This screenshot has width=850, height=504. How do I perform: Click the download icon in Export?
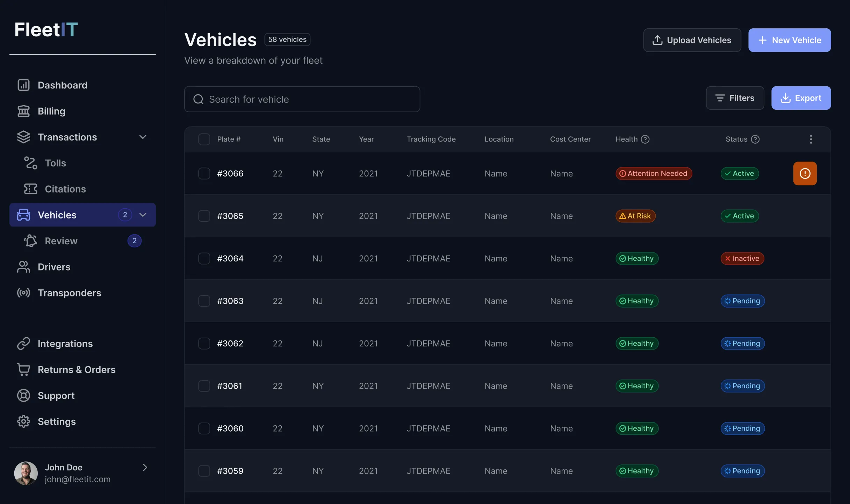pyautogui.click(x=785, y=98)
